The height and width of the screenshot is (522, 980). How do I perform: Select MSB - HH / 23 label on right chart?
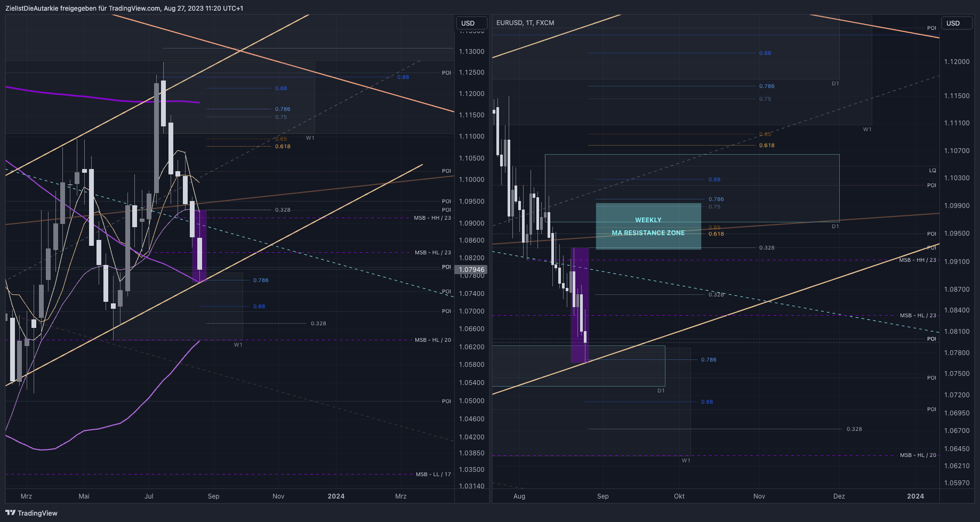click(918, 260)
